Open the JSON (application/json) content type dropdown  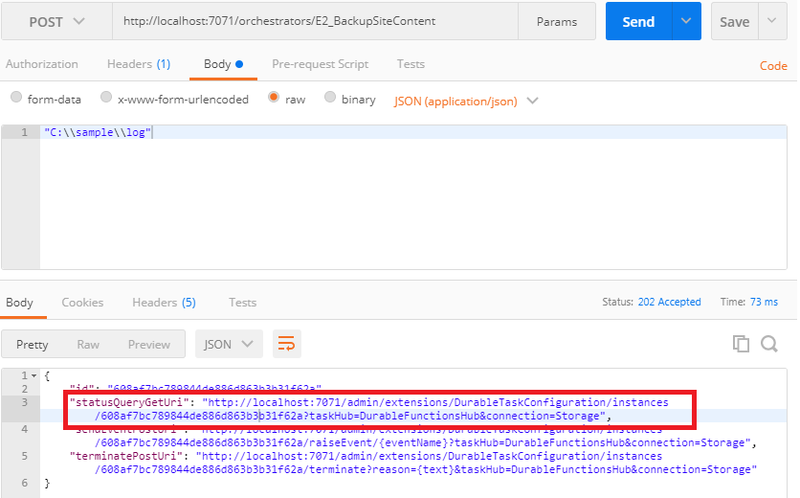466,101
